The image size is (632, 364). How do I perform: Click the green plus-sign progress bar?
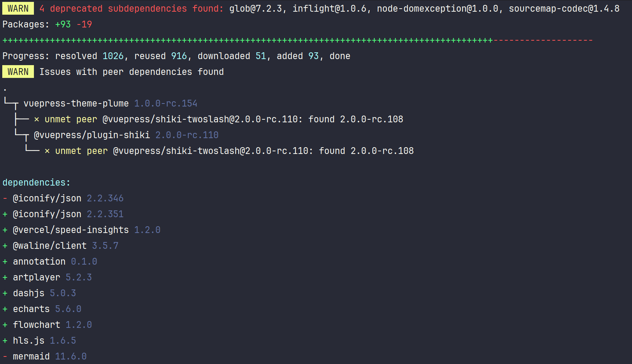point(248,40)
